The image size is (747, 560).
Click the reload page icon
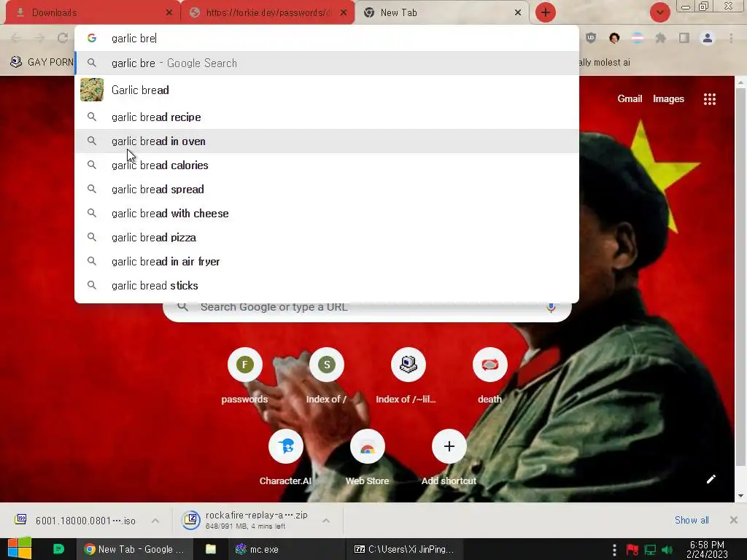coord(63,38)
